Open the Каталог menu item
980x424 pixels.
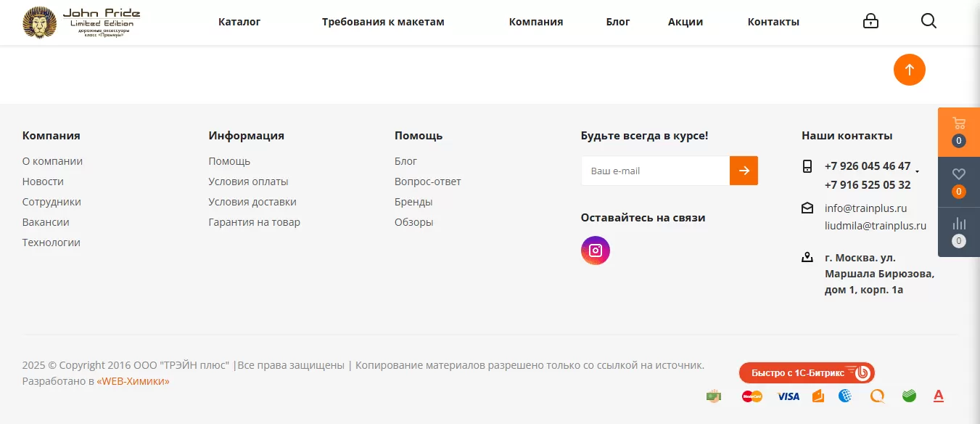(x=239, y=22)
